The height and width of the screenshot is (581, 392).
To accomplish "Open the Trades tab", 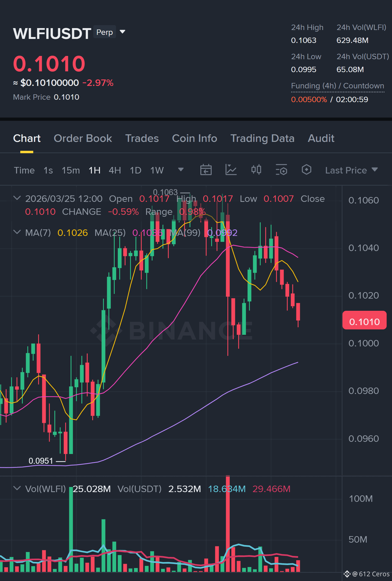I will pos(142,138).
